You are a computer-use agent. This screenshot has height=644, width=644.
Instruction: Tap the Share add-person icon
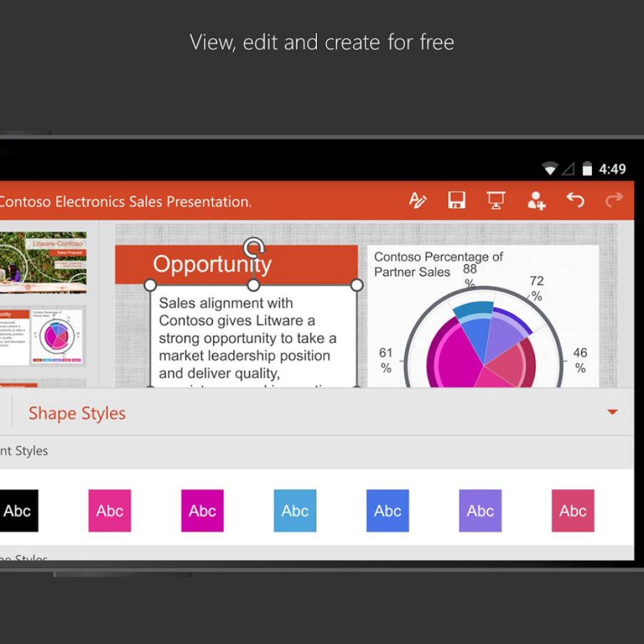tap(536, 201)
